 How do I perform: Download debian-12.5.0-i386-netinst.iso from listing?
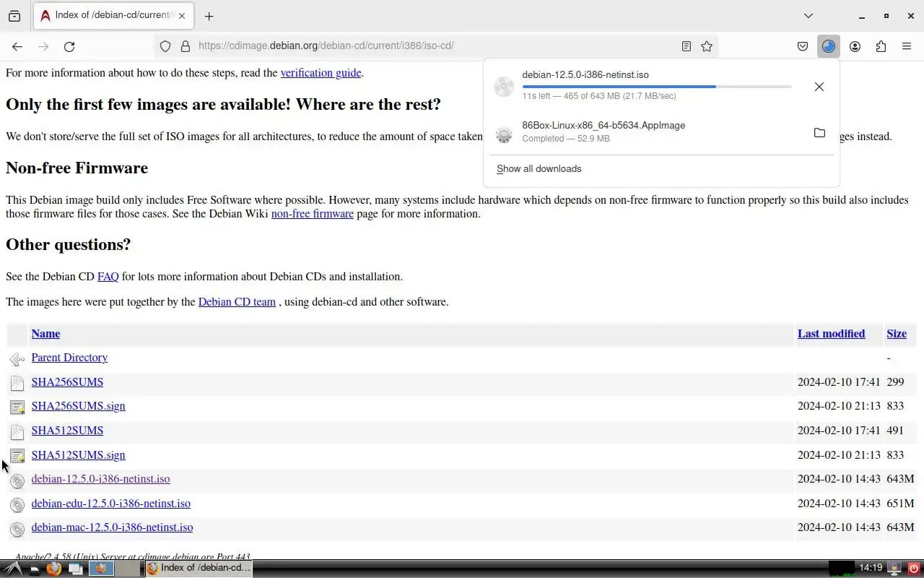tap(100, 479)
